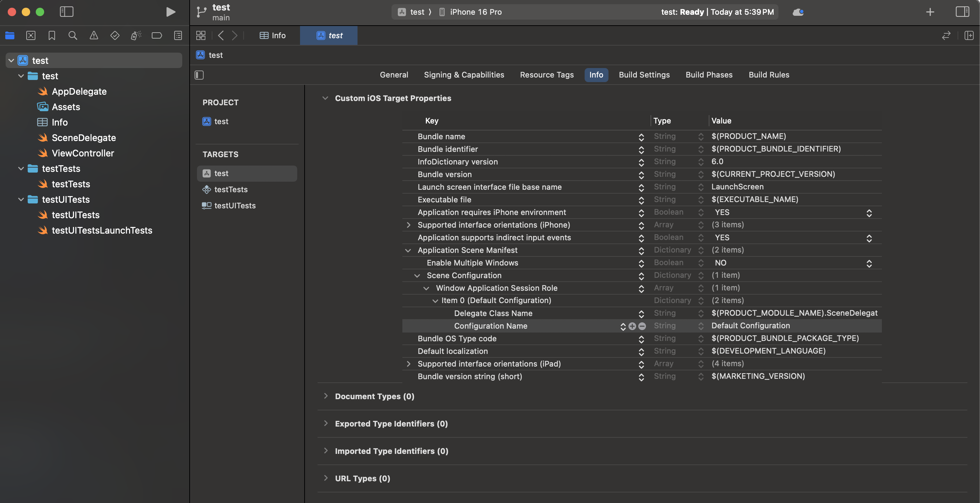Viewport: 980px width, 503px height.
Task: Click the remove row minus icon on Configuration Name
Action: pyautogui.click(x=642, y=326)
